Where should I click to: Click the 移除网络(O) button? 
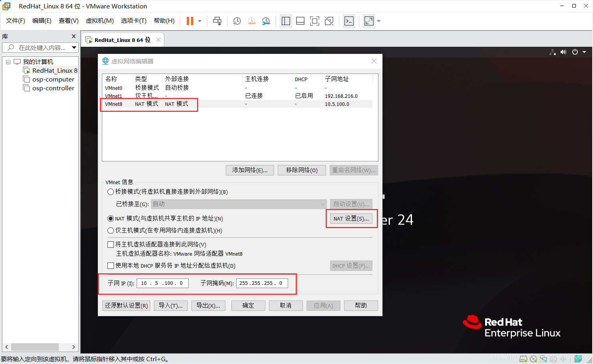[x=302, y=170]
